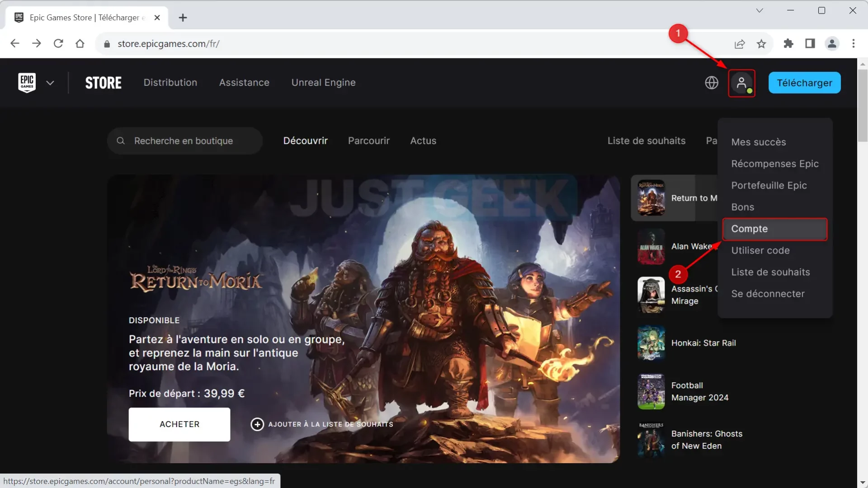Click the site security lock icon
This screenshot has height=488, width=868.
(x=107, y=44)
